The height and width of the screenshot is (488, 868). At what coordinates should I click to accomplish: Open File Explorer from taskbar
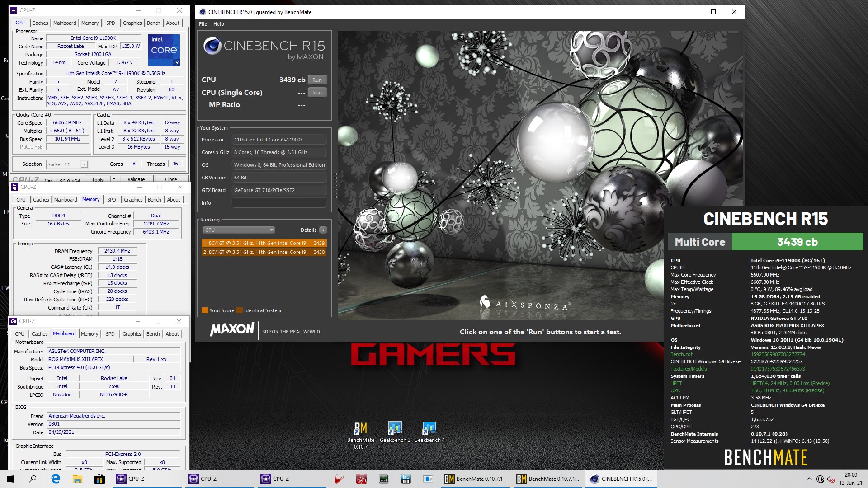77,479
